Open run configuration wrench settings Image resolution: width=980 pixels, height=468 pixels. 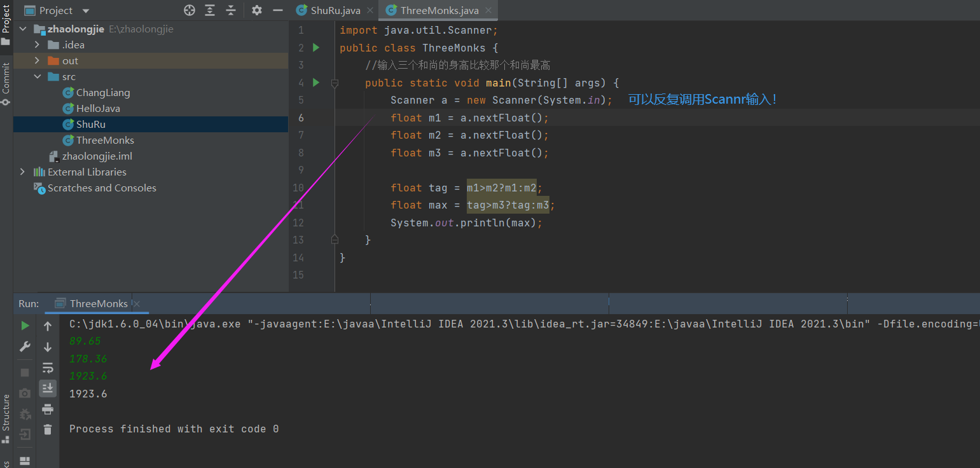pyautogui.click(x=25, y=347)
